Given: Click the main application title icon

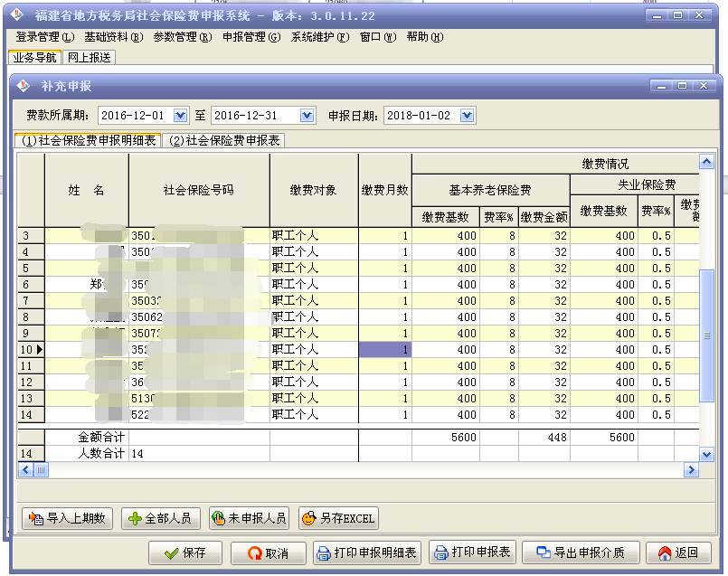Looking at the screenshot, I should coord(17,15).
